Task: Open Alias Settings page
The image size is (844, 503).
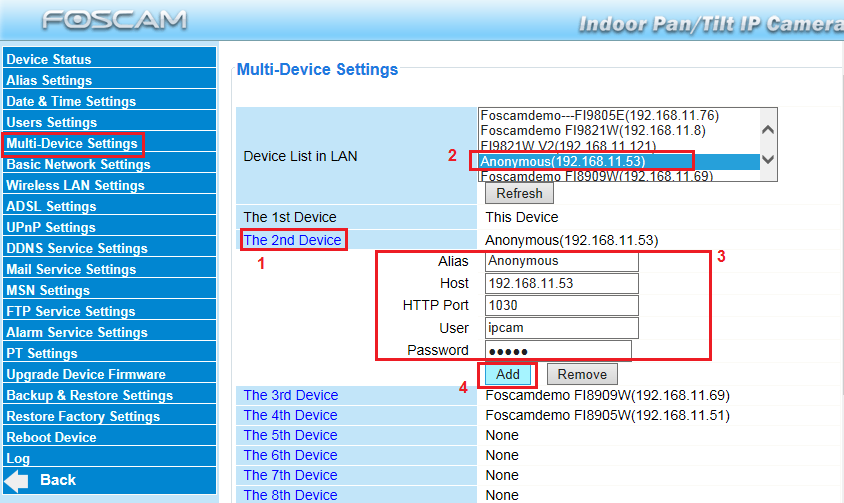Action: pyautogui.click(x=109, y=80)
